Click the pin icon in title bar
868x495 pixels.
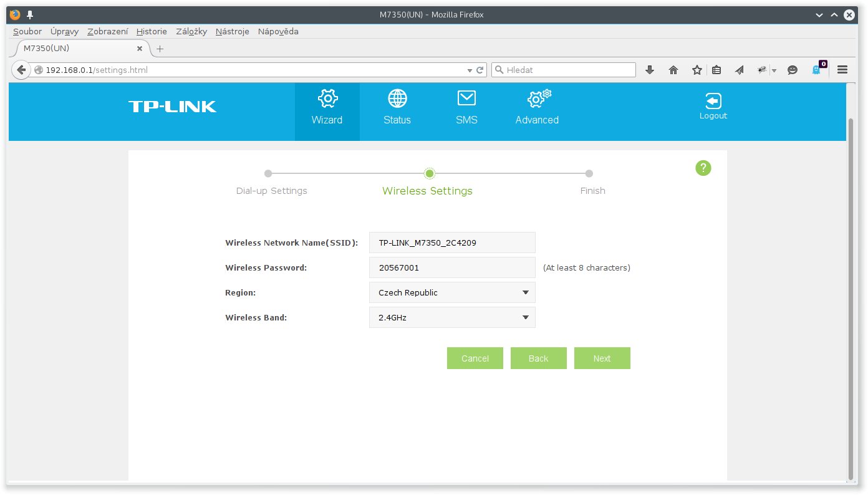(x=29, y=14)
